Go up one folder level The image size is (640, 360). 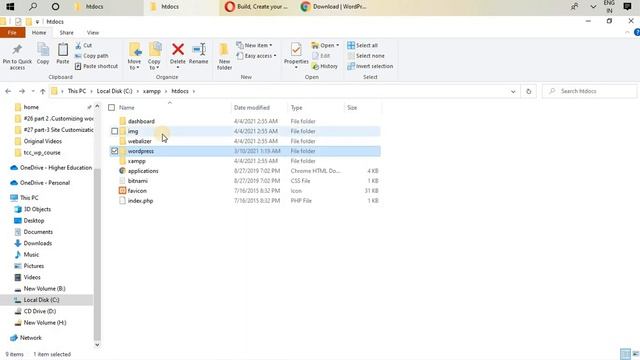pos(42,91)
